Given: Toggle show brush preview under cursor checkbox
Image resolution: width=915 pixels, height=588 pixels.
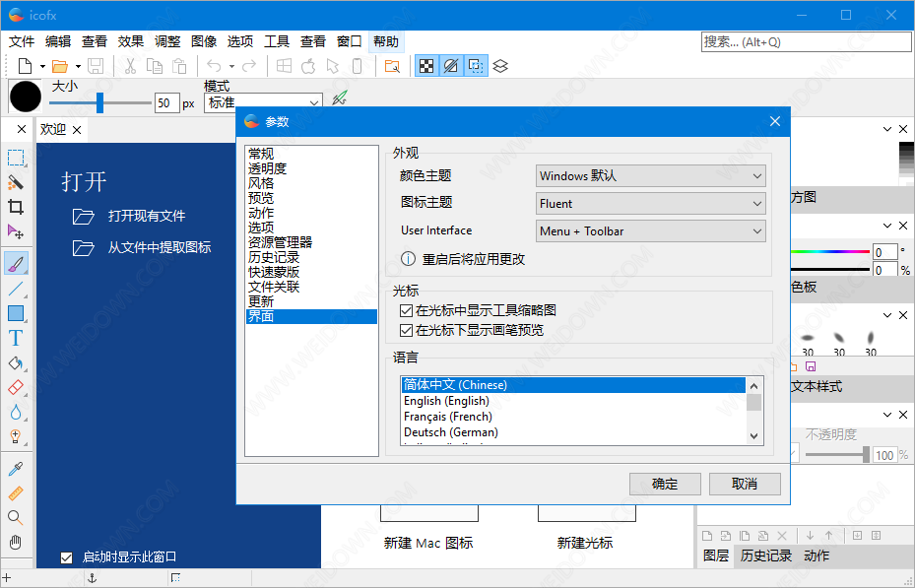Looking at the screenshot, I should point(406,330).
